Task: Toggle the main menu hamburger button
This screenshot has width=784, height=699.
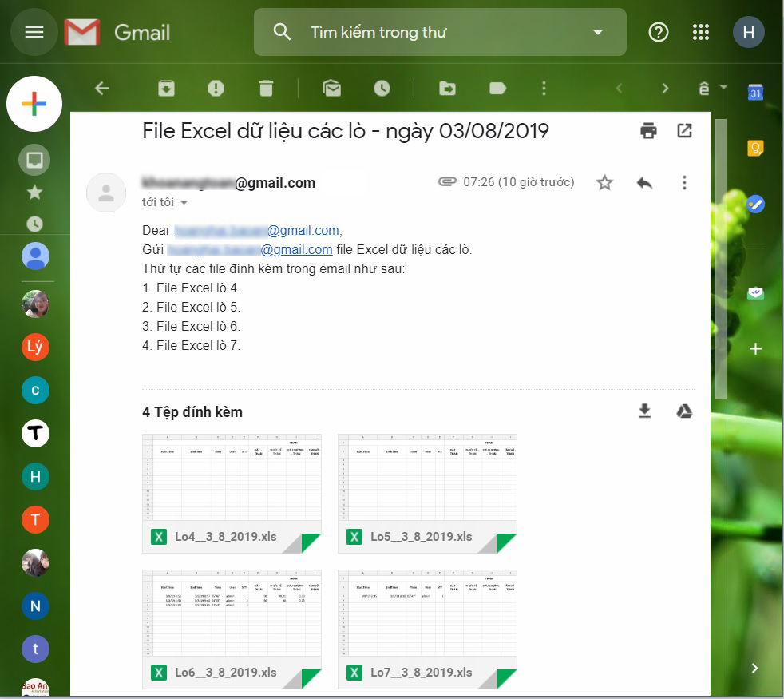Action: click(x=34, y=32)
